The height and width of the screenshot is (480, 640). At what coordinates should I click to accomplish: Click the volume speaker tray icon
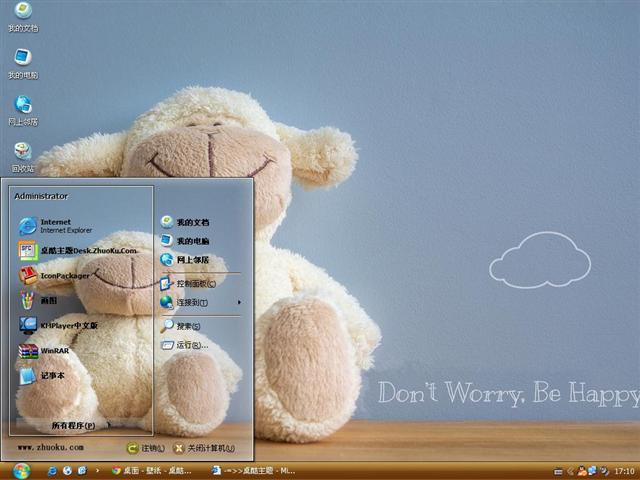(604, 471)
